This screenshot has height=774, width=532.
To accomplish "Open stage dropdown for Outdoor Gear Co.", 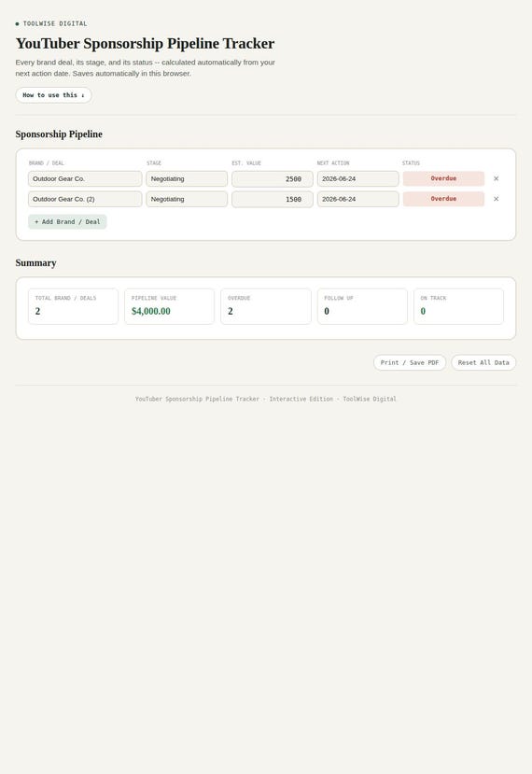I will click(x=187, y=178).
